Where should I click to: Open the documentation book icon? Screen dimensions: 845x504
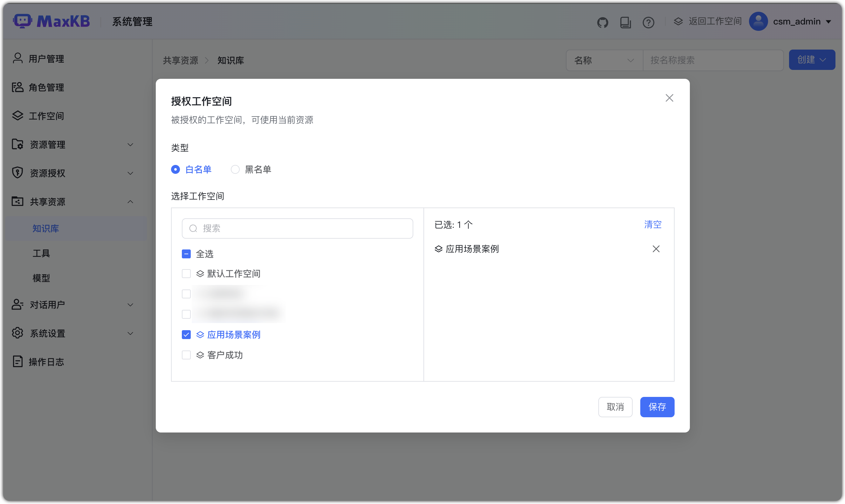[x=625, y=23]
